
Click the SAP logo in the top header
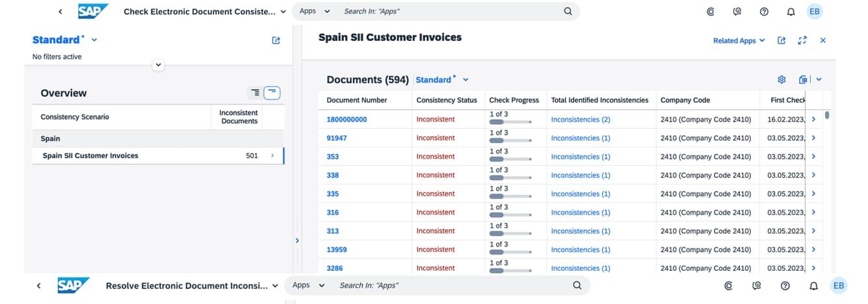tap(93, 11)
